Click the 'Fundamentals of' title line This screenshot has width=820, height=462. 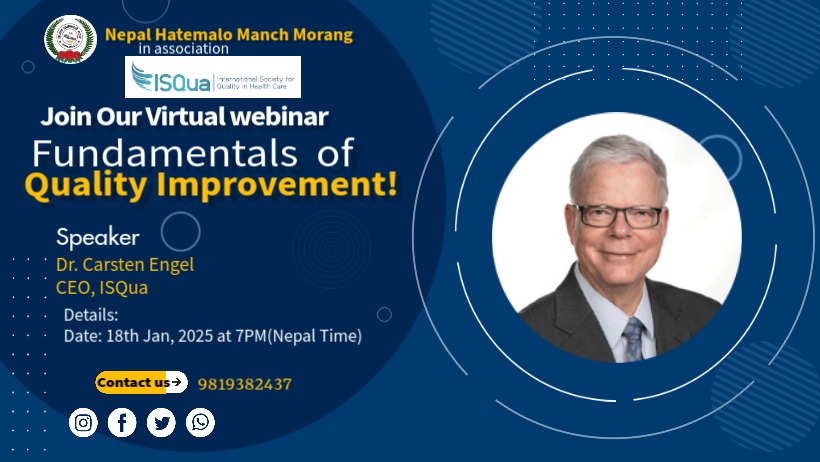(x=193, y=153)
